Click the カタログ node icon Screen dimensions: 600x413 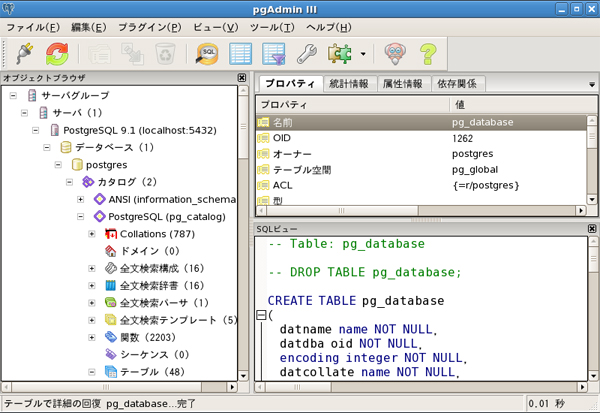click(x=88, y=182)
